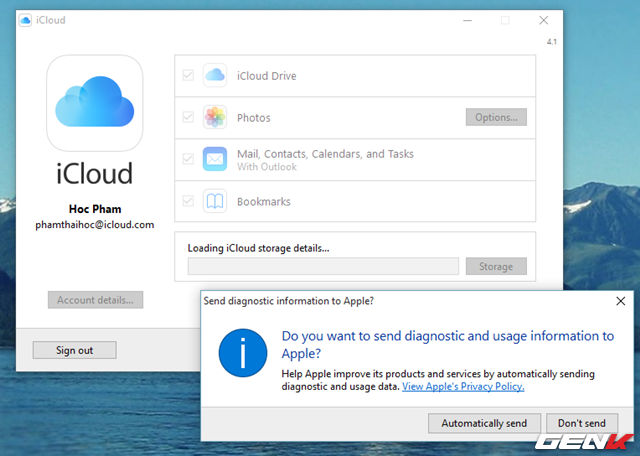This screenshot has width=640, height=456.
Task: Uncheck the Bookmarks checkbox
Action: point(188,201)
